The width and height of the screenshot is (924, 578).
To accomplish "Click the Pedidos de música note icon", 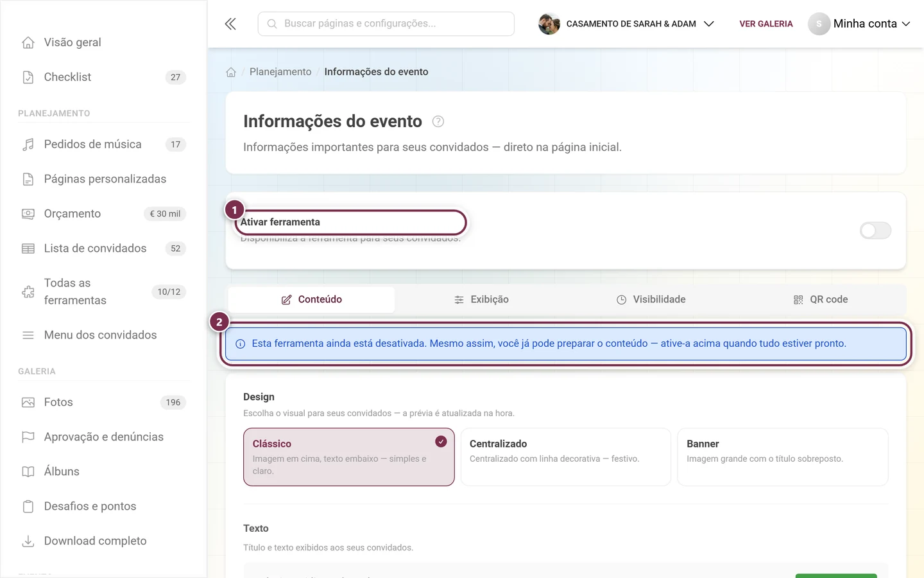I will point(28,144).
